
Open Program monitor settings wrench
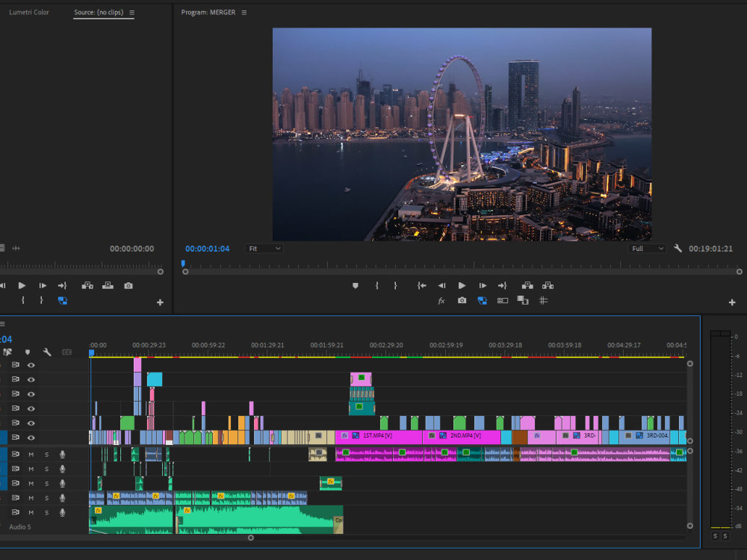point(678,249)
